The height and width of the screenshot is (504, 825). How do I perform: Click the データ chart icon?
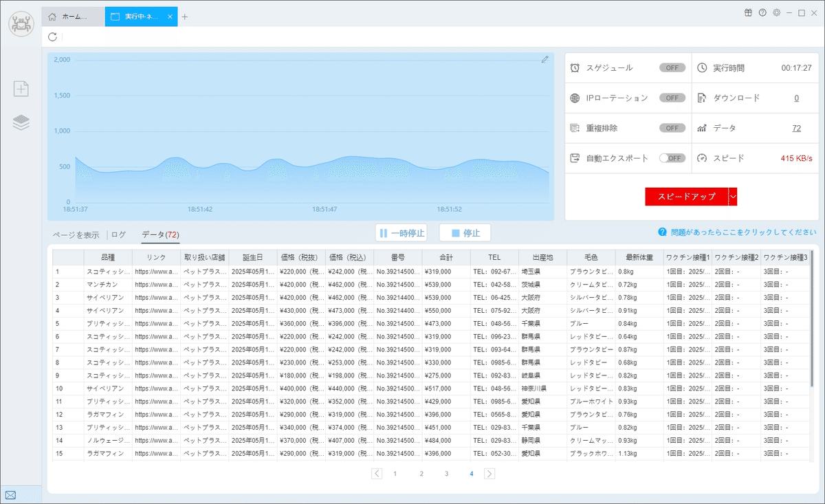[702, 128]
